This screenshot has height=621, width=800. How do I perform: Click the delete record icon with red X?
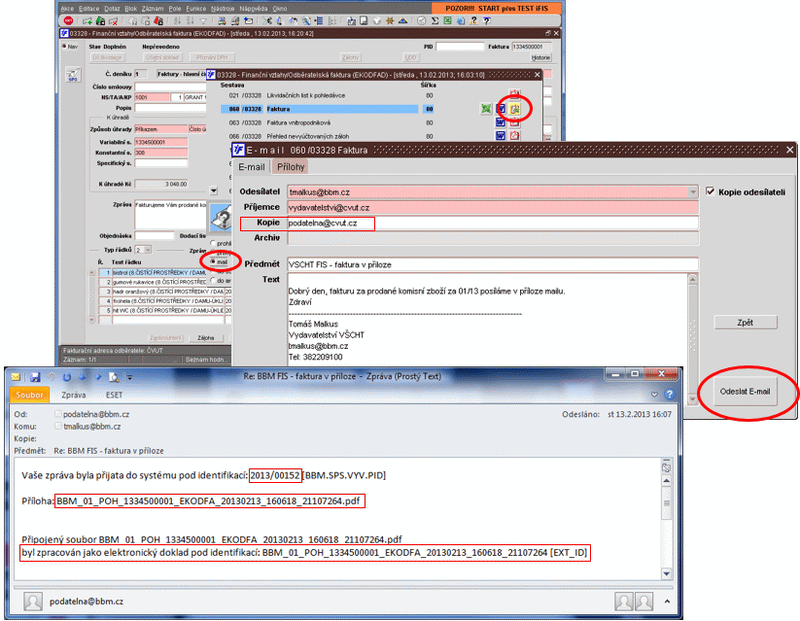(x=114, y=21)
